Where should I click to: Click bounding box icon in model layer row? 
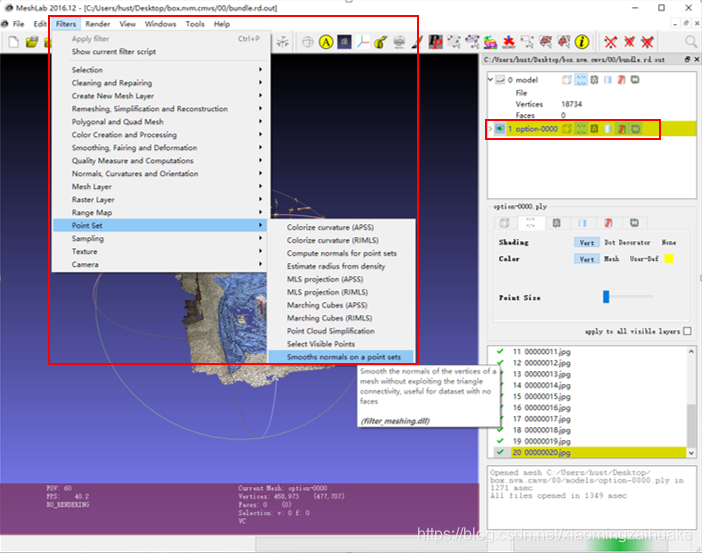[567, 80]
